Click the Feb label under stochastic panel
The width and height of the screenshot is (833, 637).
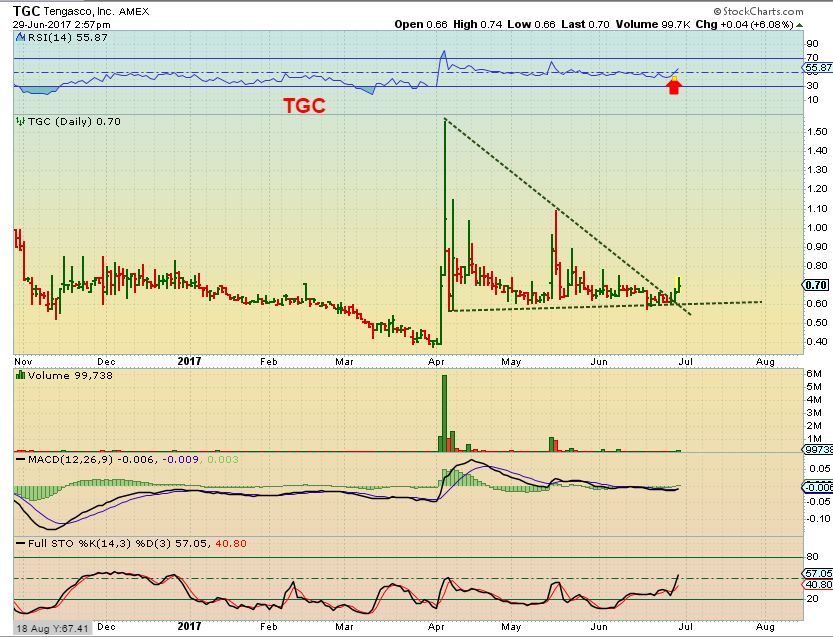point(268,626)
